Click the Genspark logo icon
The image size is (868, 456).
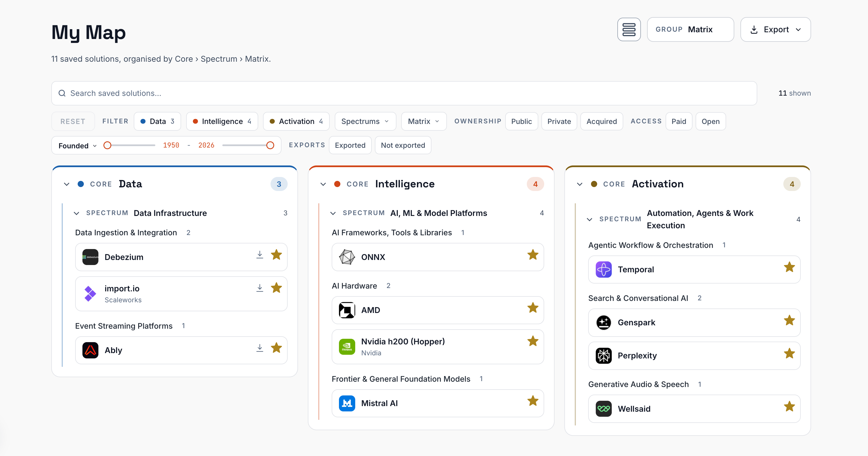(604, 323)
